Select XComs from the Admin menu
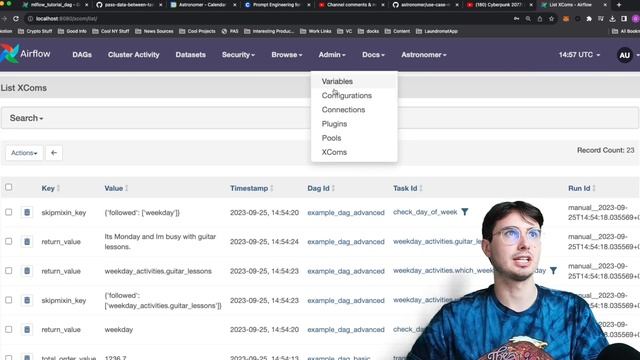This screenshot has height=360, width=640. (x=354, y=152)
